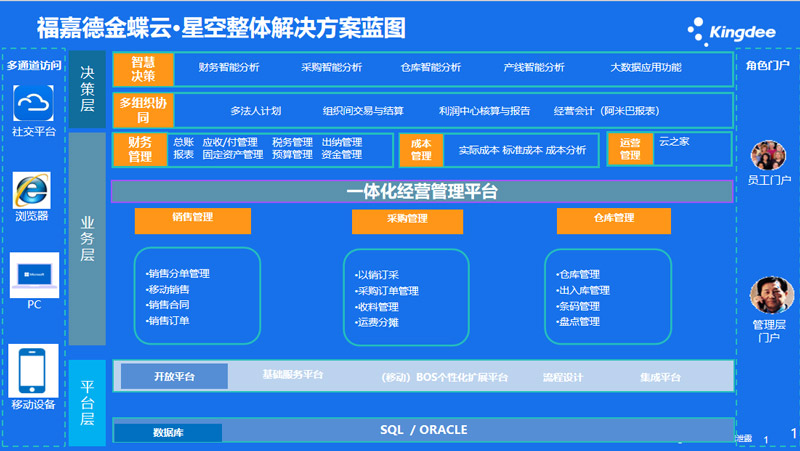Screen dimensions: 800x451
Task: Click the 数据库 label box
Action: click(168, 433)
